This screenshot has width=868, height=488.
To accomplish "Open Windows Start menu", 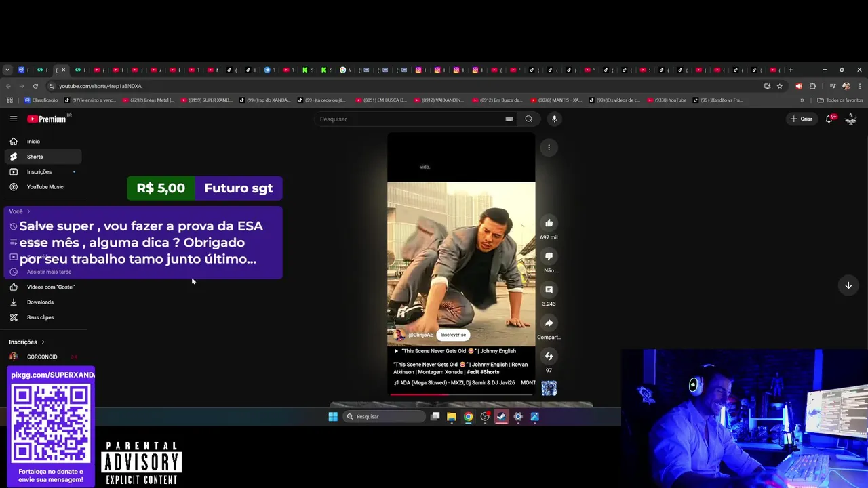I will click(x=333, y=417).
